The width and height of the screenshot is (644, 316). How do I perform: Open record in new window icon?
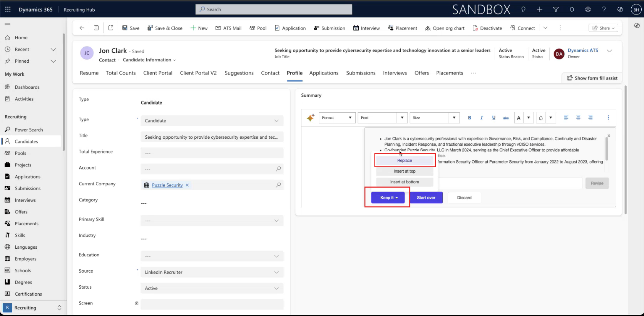coord(111,28)
